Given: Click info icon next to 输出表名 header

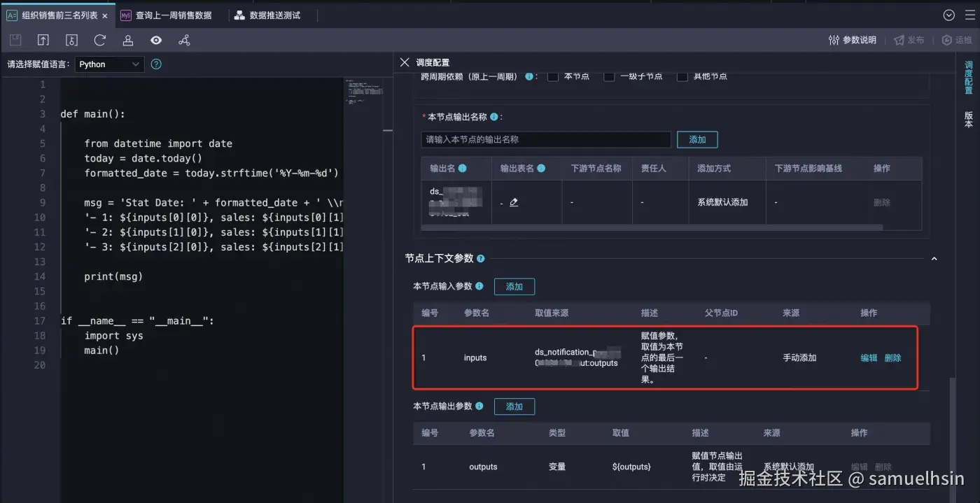Looking at the screenshot, I should (540, 169).
